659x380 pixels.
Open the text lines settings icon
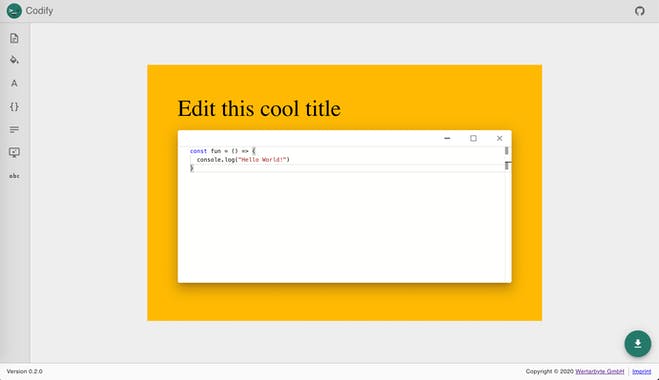(x=14, y=129)
